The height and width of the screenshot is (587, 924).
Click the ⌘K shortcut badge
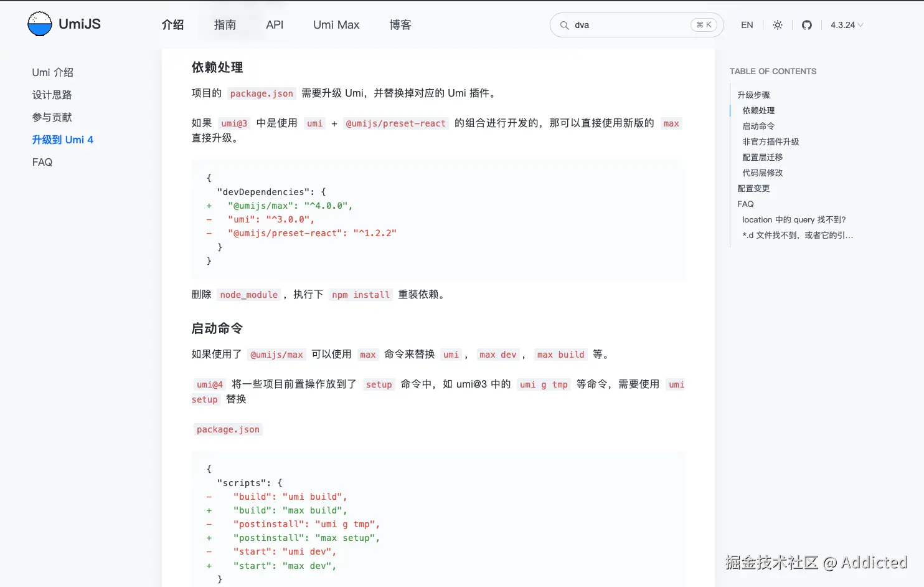click(x=704, y=25)
